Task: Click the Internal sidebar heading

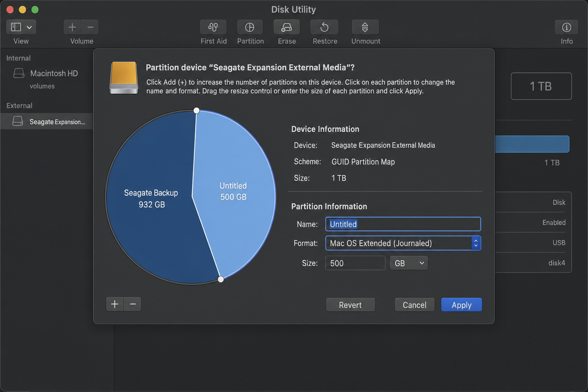Action: pyautogui.click(x=18, y=58)
